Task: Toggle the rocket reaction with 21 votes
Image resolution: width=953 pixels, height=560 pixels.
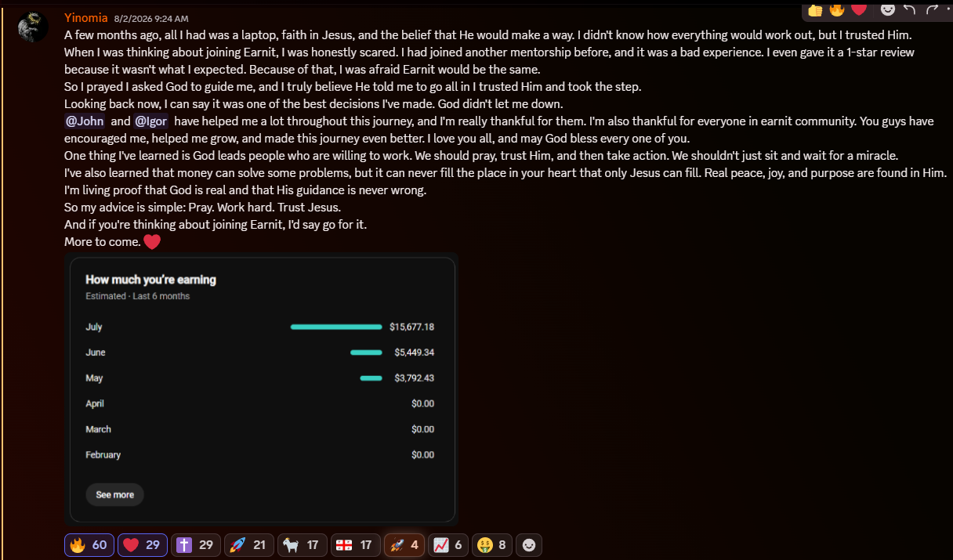Action: [x=248, y=545]
